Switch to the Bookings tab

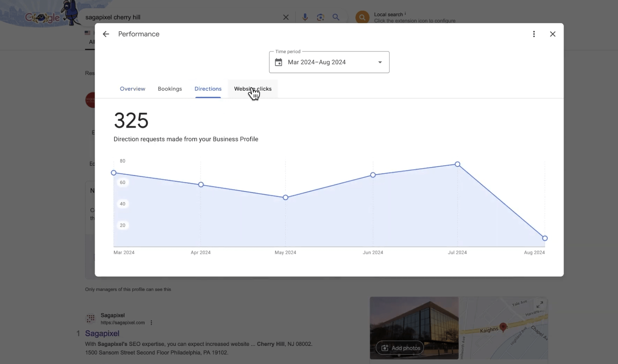(x=170, y=89)
